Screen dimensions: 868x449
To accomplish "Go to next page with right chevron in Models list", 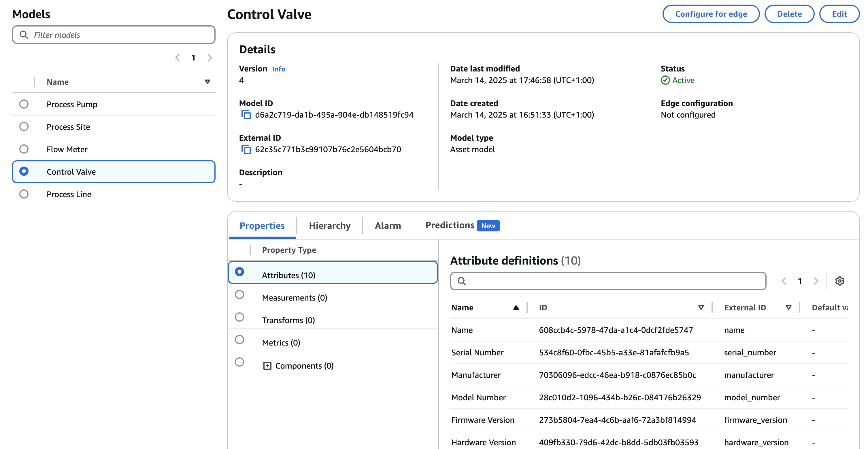I will pyautogui.click(x=210, y=58).
